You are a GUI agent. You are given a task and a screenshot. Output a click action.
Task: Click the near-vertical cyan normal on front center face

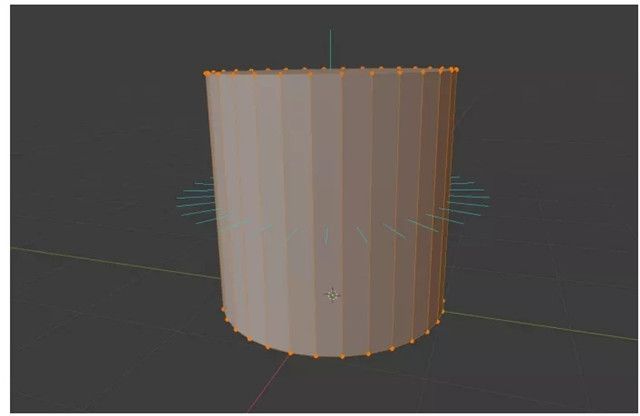(327, 235)
